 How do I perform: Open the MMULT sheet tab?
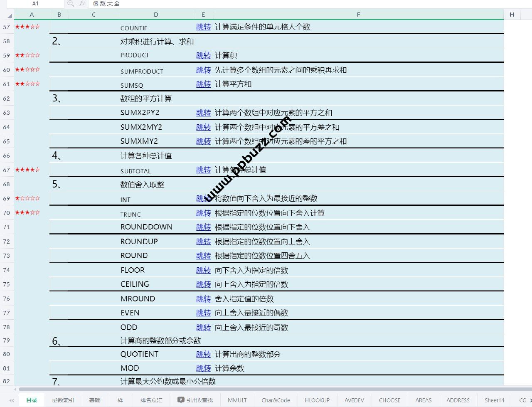[237, 400]
